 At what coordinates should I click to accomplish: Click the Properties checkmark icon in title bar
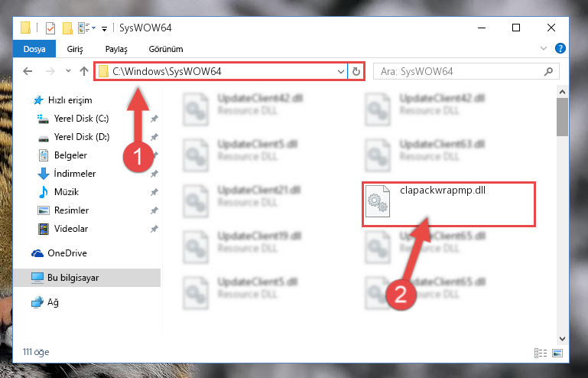click(x=50, y=28)
